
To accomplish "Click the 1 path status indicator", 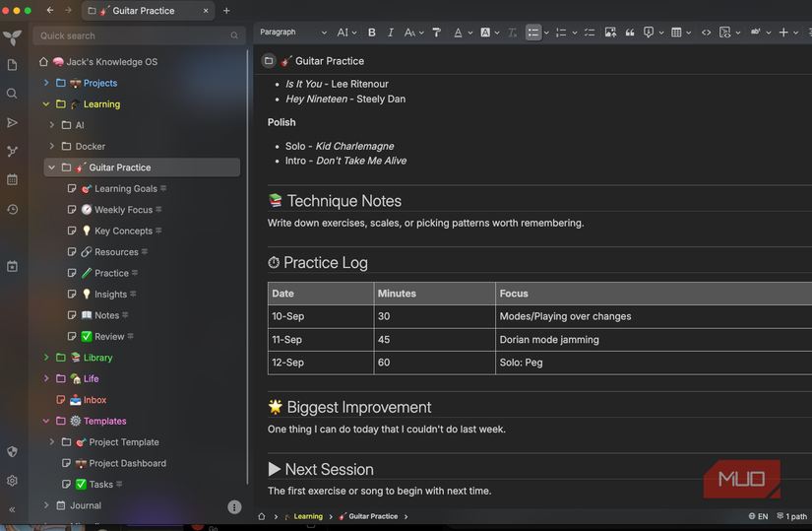I will point(791,516).
